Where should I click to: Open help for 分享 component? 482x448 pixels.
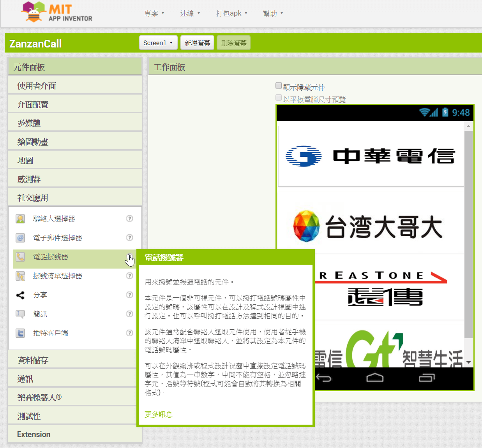pos(130,295)
